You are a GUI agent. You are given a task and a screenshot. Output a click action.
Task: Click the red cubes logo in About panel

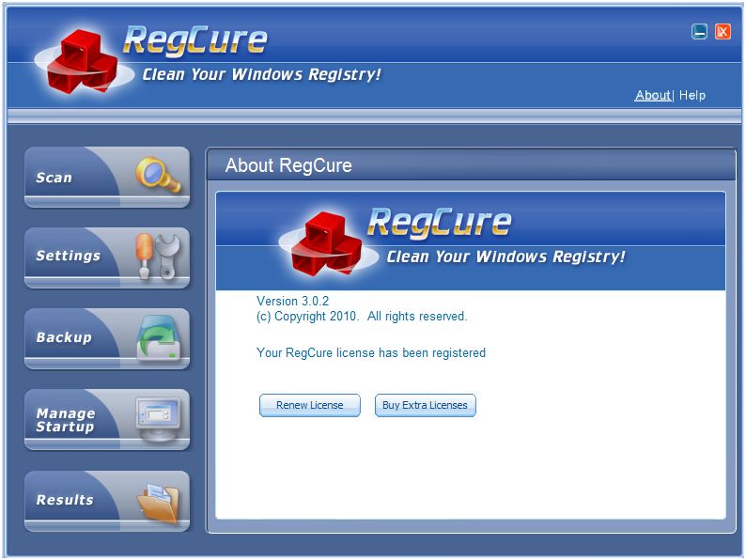coord(327,243)
